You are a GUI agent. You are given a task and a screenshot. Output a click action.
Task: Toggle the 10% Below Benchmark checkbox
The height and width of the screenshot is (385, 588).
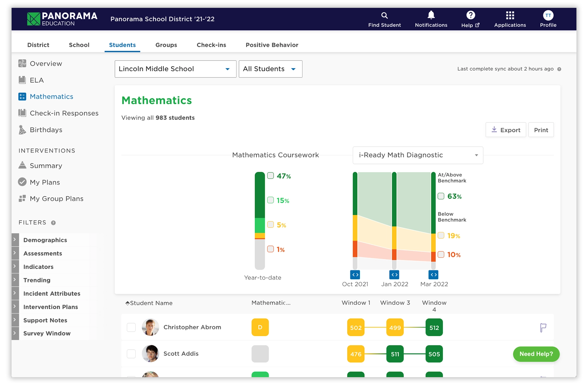tap(441, 254)
